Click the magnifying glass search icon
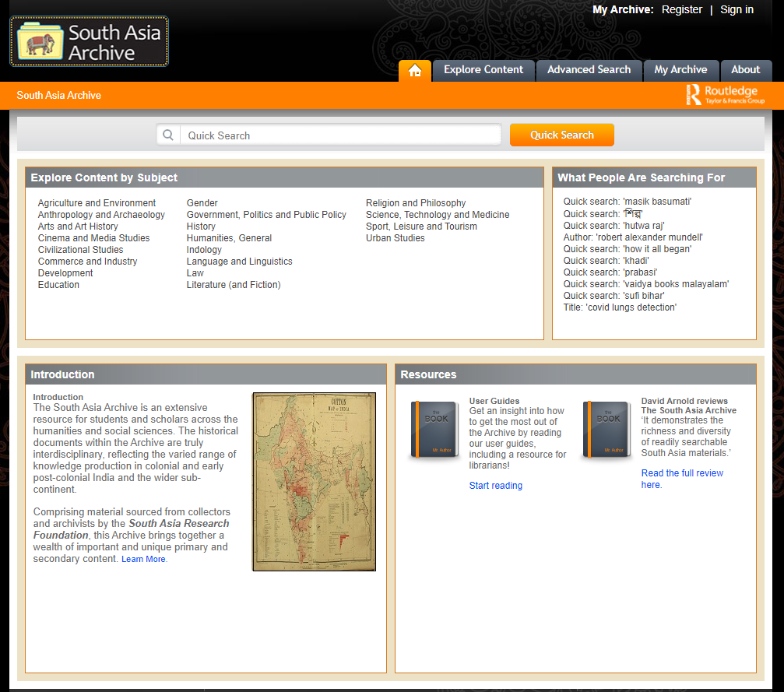Image resolution: width=784 pixels, height=692 pixels. 167,135
